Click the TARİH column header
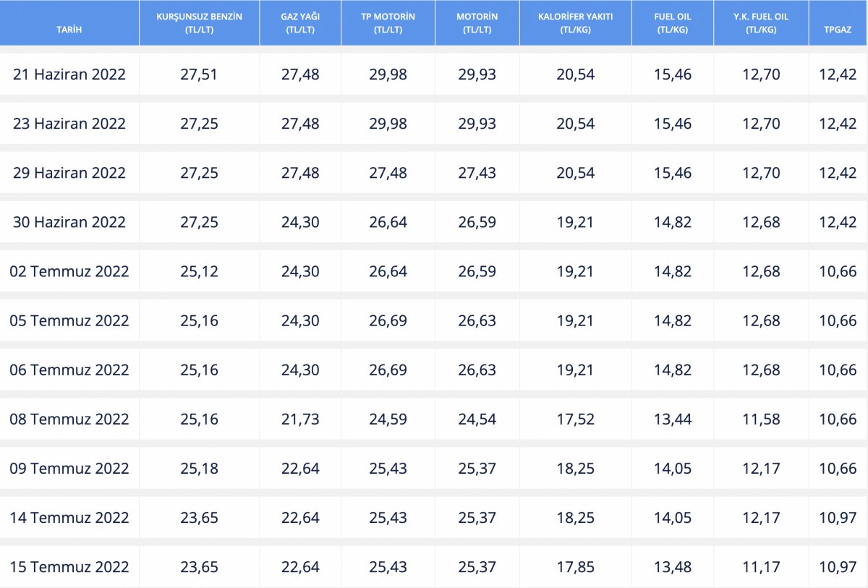Screen dimensions: 868x588 [69, 30]
